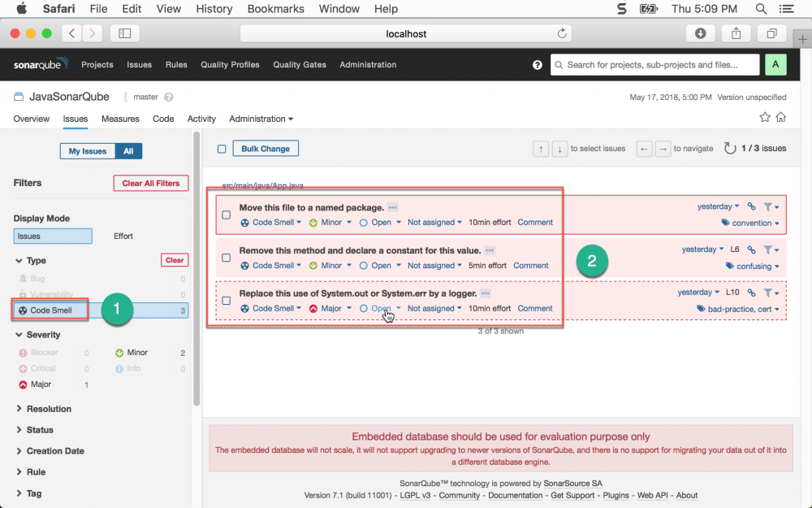Viewport: 812px width, 508px height.
Task: Star the JavaSonarQube project as favorite
Action: click(764, 116)
